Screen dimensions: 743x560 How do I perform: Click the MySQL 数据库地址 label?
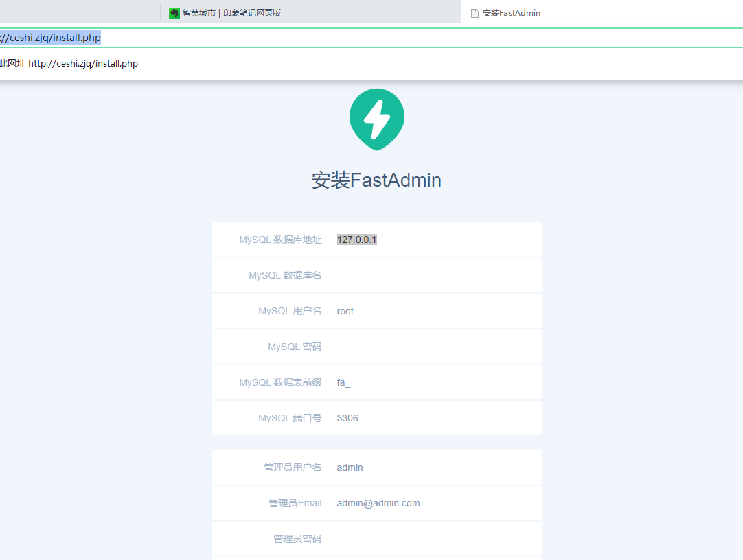tap(280, 240)
